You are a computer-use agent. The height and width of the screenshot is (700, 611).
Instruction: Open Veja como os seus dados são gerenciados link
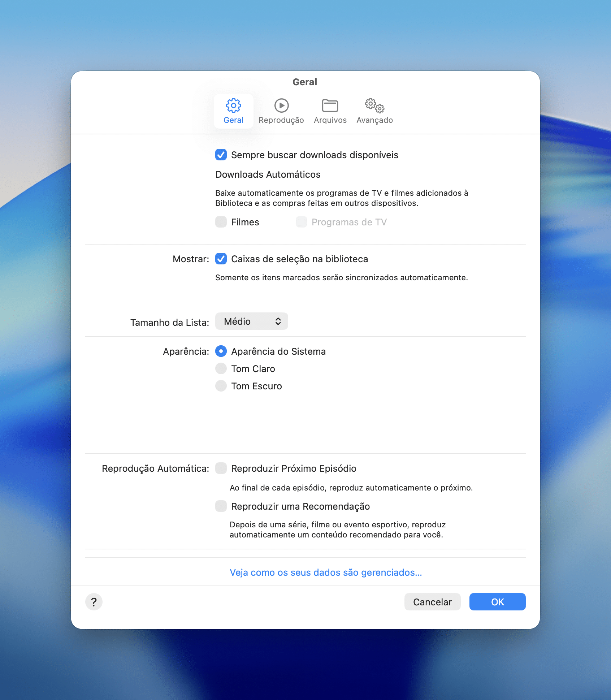pos(326,572)
